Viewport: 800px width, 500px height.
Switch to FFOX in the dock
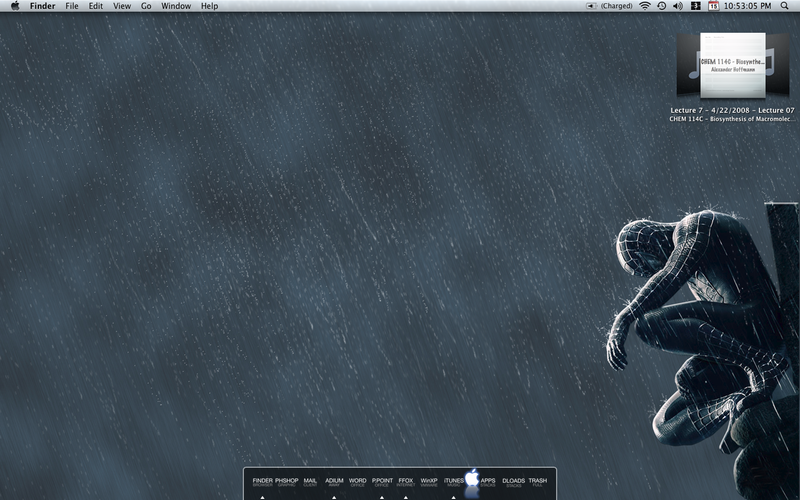pos(406,483)
